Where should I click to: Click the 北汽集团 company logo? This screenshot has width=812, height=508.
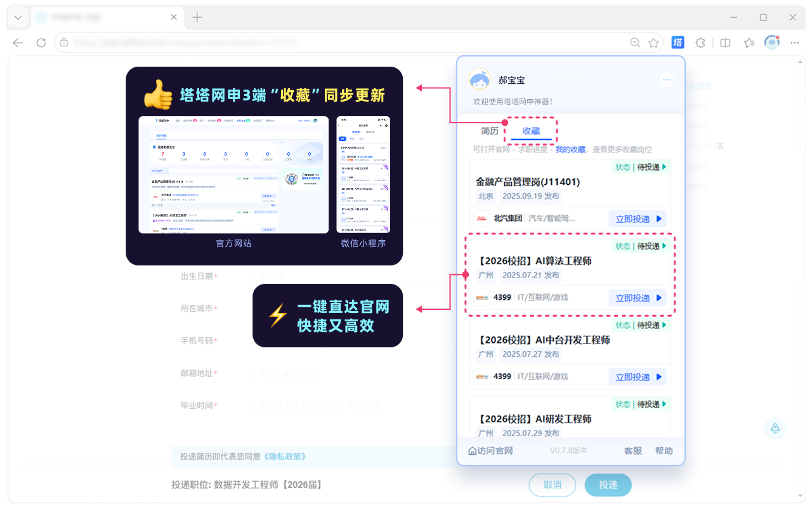click(x=481, y=218)
